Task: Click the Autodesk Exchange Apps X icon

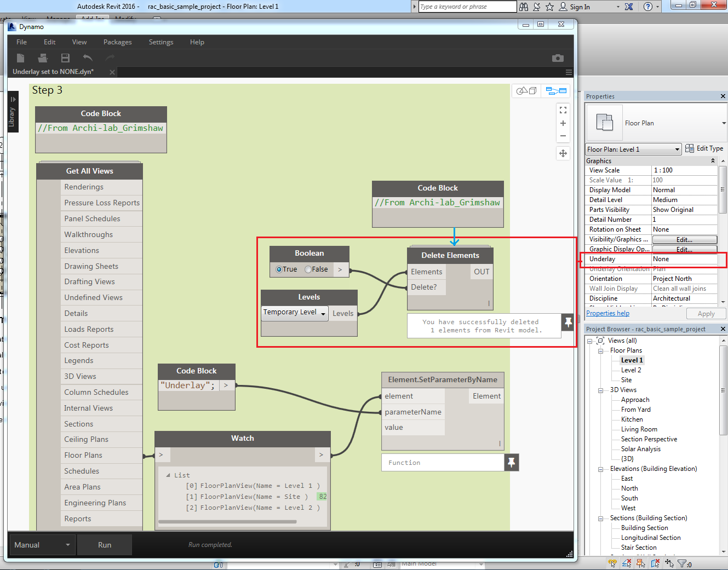Action: pos(629,7)
